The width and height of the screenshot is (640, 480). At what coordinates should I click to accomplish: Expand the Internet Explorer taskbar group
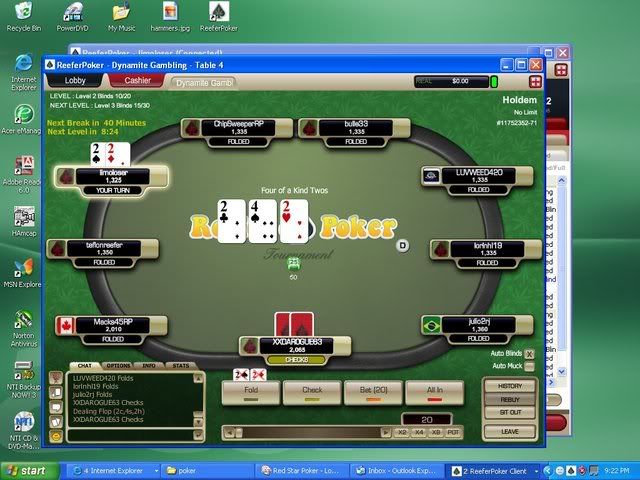tap(156, 471)
